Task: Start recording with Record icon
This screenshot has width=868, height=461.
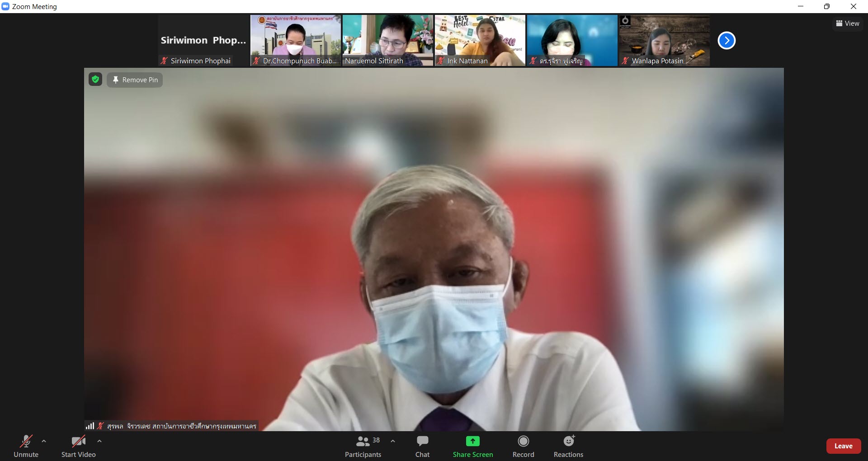Action: 523,441
